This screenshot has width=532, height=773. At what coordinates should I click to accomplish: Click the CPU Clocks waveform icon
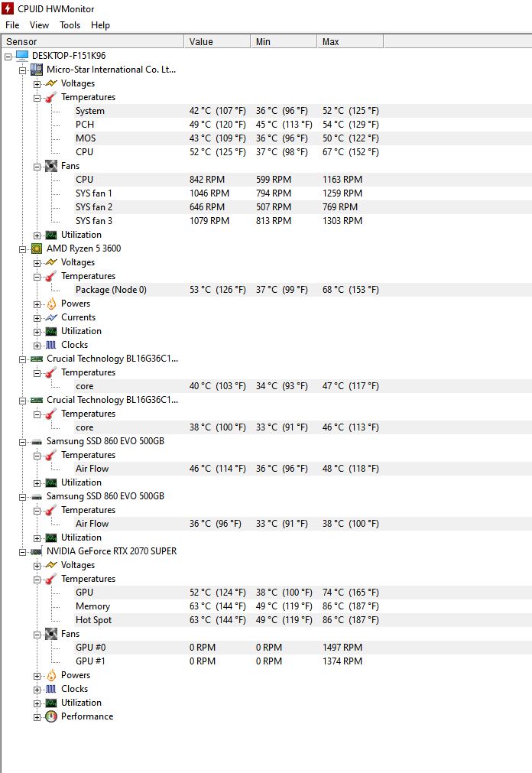pos(51,345)
